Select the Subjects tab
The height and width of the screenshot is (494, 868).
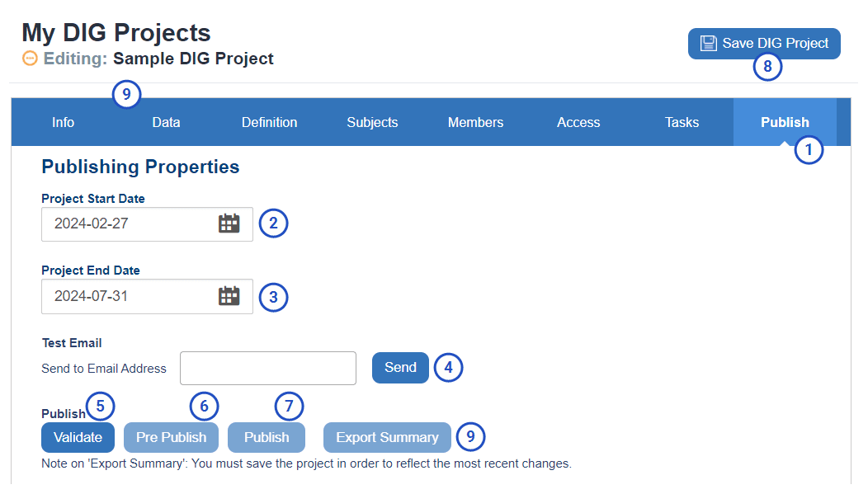(x=373, y=122)
